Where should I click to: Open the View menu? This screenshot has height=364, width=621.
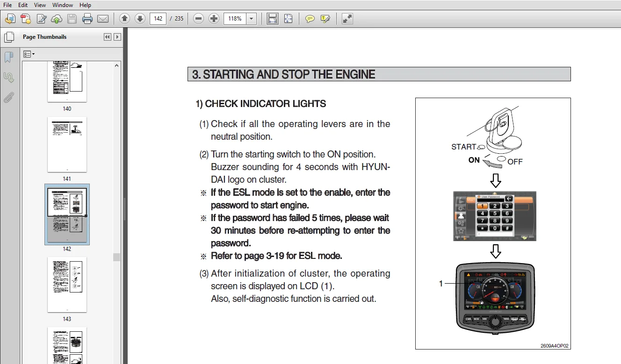[x=40, y=5]
